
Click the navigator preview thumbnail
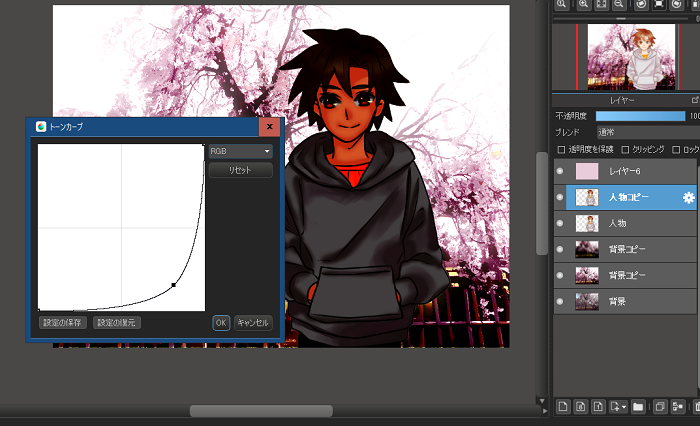pos(626,56)
